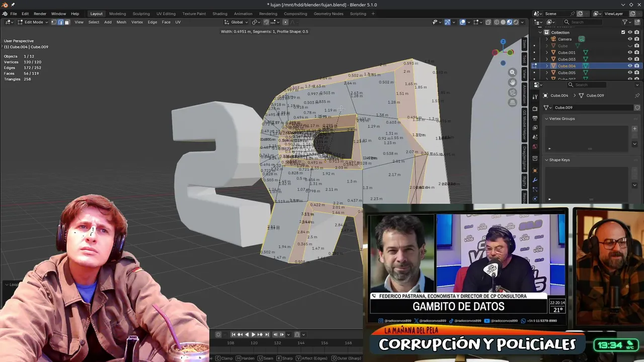Jump to the timeline start frame
This screenshot has height=362, width=644.
click(233, 334)
